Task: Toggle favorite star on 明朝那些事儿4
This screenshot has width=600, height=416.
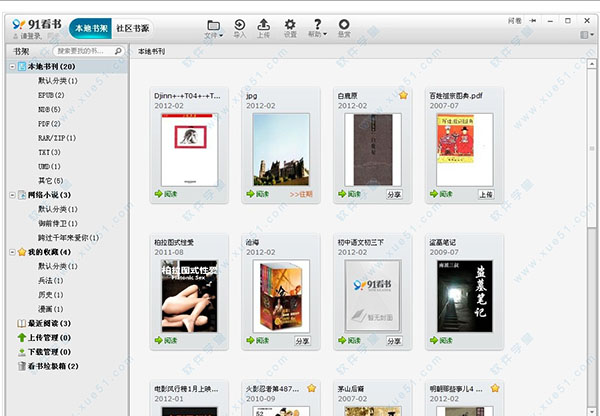Action: pos(495,388)
